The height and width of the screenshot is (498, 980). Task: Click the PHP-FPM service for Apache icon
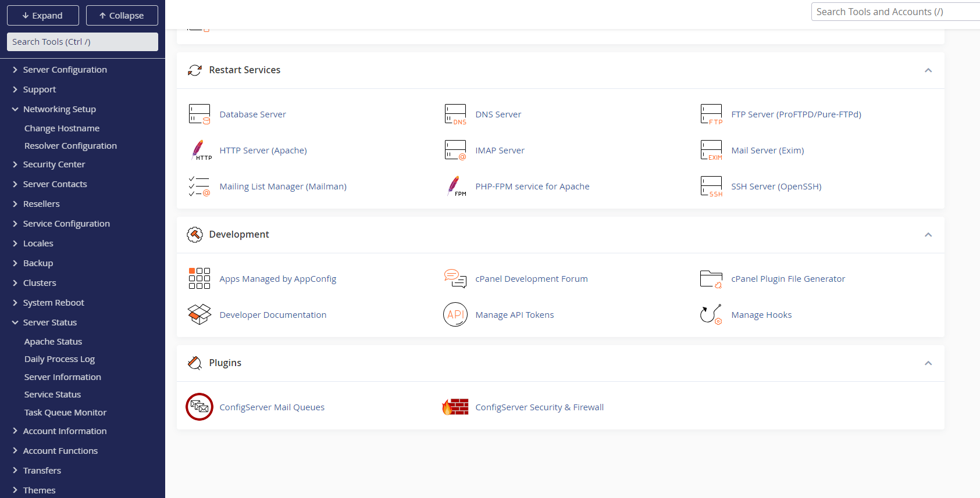coord(455,187)
